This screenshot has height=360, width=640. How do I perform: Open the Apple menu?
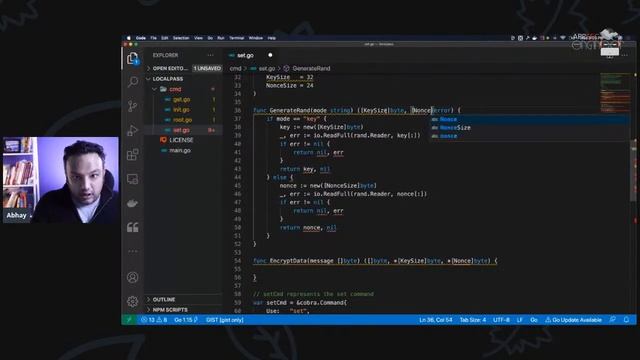point(129,38)
